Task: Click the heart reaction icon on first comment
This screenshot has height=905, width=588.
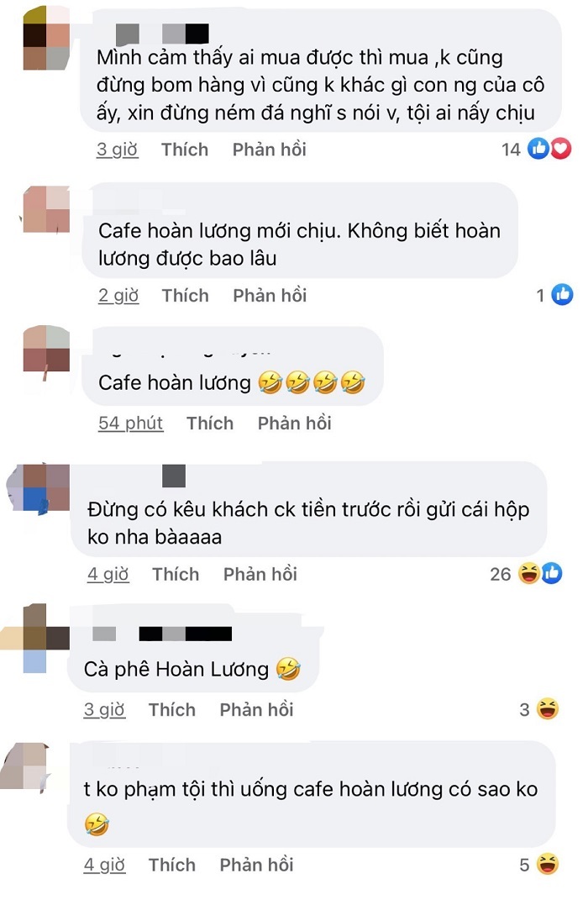Action: (x=561, y=149)
